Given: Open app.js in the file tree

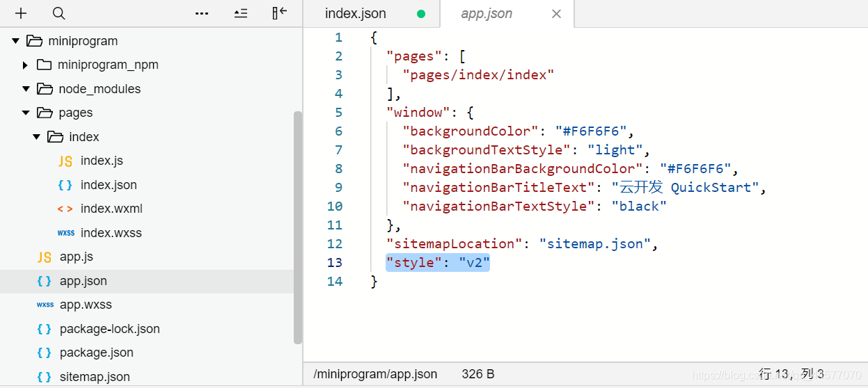Looking at the screenshot, I should tap(77, 257).
